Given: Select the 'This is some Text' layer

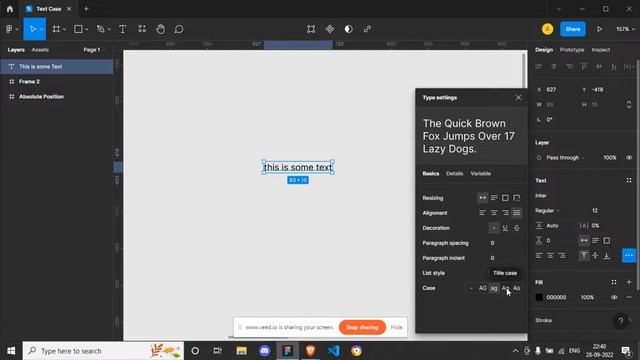Looking at the screenshot, I should [57, 67].
